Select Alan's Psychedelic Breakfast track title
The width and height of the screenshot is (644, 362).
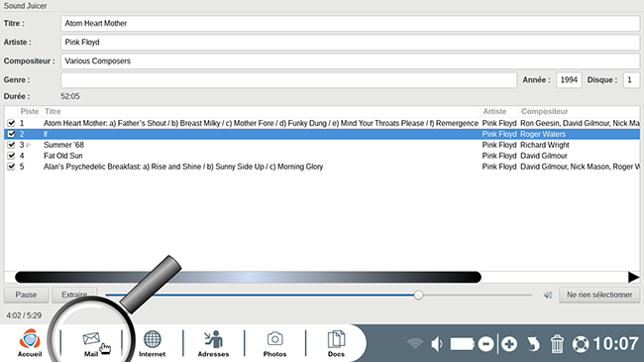[x=183, y=167]
